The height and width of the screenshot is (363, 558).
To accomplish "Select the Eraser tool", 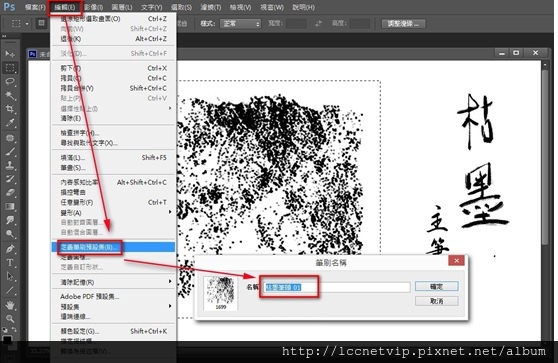I will tap(10, 193).
